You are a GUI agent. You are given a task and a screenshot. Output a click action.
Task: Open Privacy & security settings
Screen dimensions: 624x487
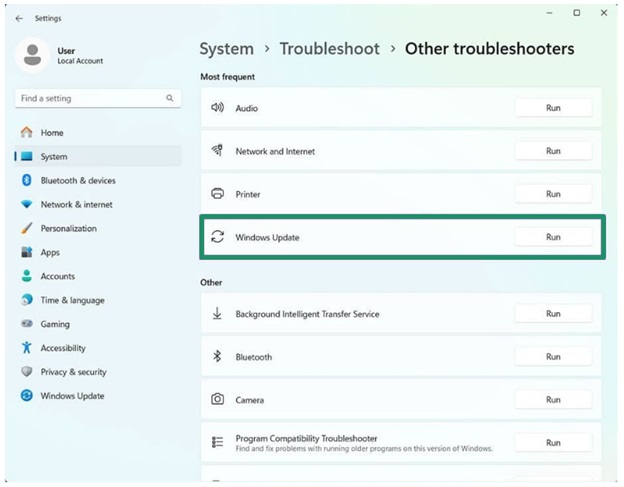point(73,372)
